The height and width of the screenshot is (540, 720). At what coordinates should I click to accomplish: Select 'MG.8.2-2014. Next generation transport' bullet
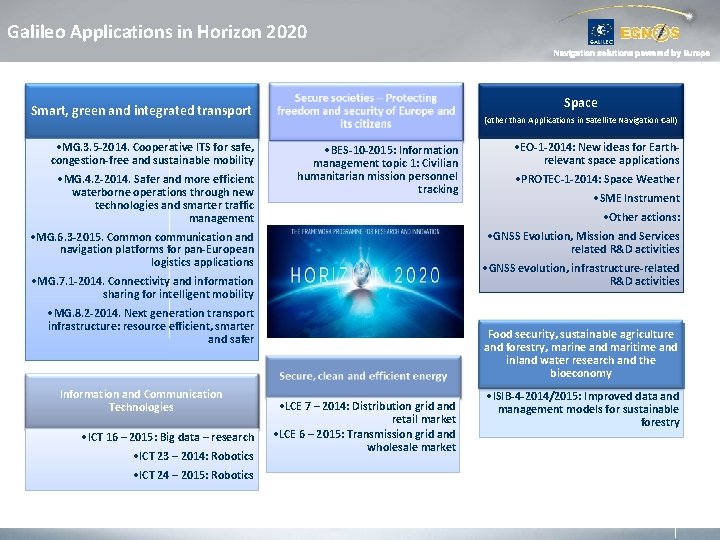coord(151,326)
